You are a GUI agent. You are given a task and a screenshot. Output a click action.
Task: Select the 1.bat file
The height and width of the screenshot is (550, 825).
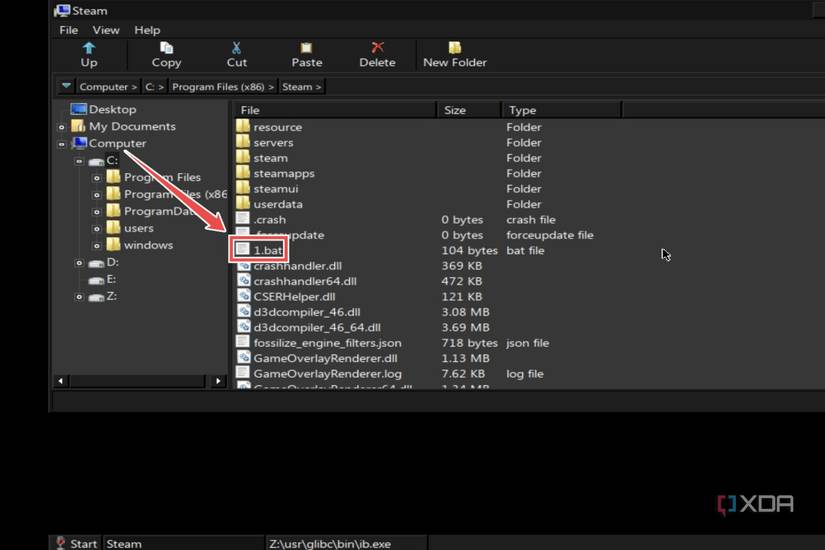259,250
